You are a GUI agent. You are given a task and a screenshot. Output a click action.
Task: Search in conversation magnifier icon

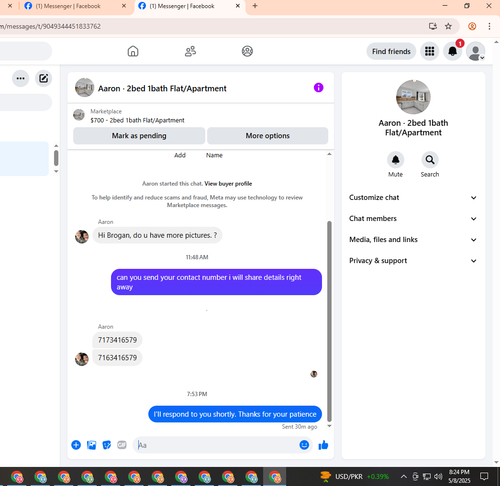click(430, 160)
